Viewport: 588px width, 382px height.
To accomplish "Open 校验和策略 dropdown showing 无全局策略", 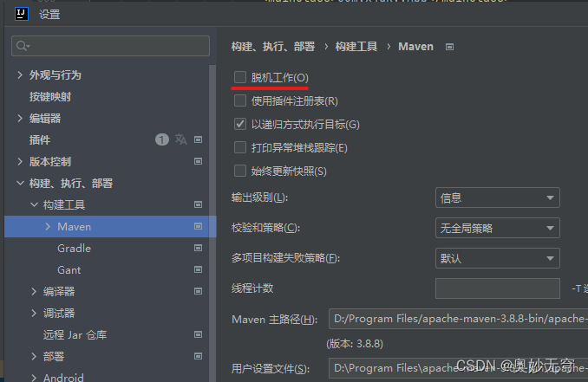I will (x=497, y=228).
